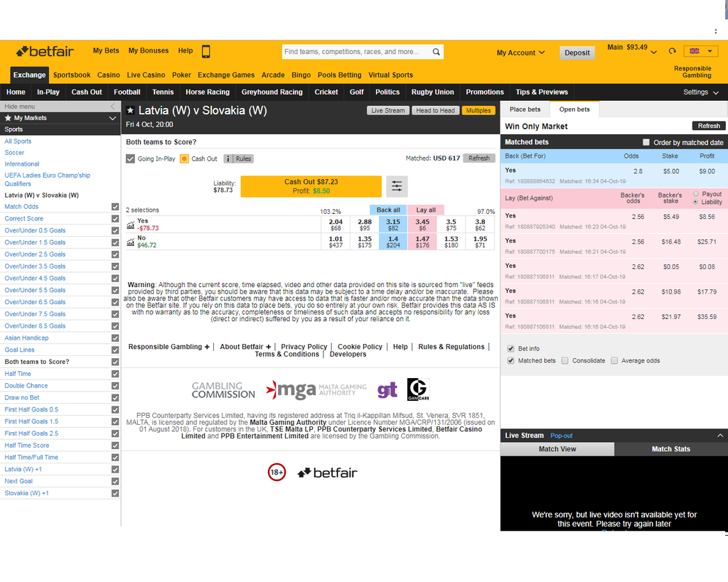Open the GamCare logo link

pyautogui.click(x=418, y=389)
